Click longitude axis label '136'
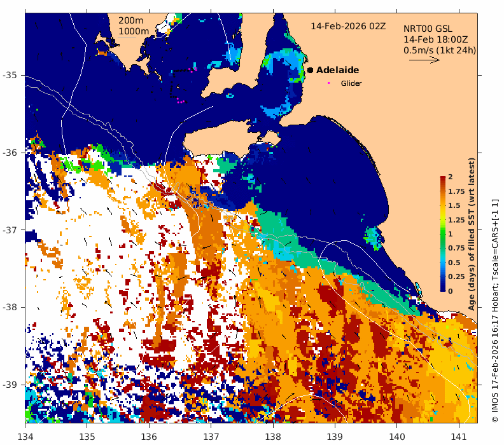 149,437
